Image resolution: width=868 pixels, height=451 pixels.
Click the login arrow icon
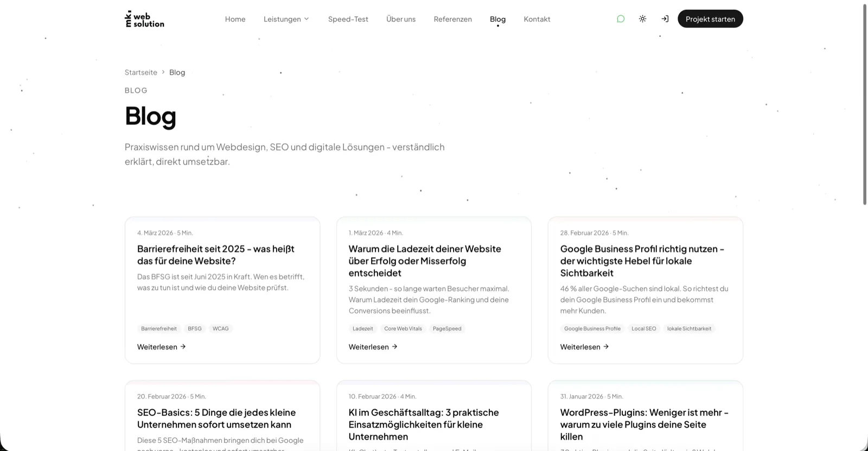pyautogui.click(x=665, y=19)
